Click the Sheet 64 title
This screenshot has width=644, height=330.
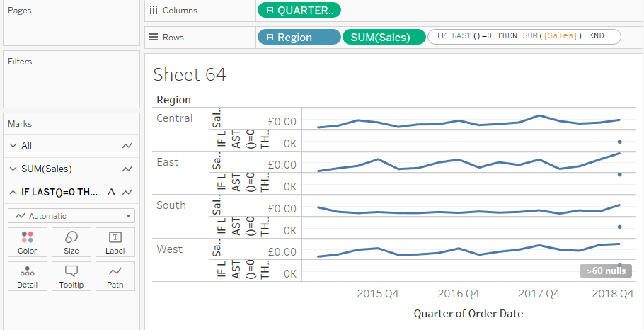pyautogui.click(x=190, y=74)
